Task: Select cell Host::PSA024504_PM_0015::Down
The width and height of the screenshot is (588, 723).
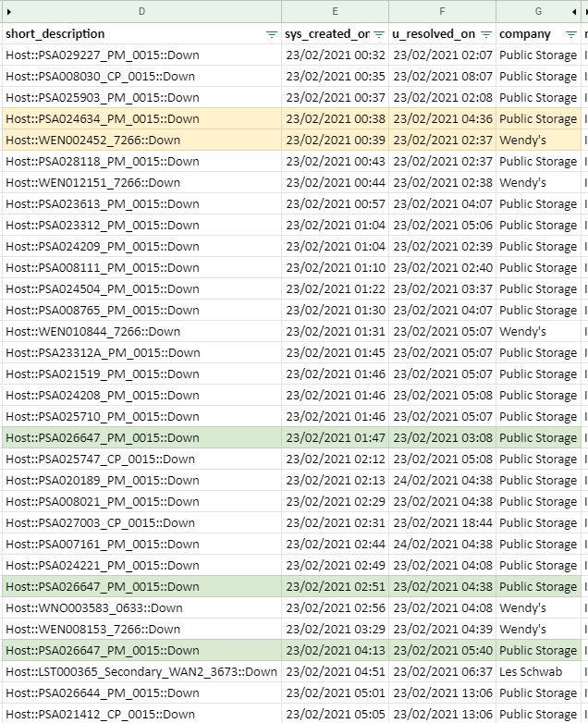Action: pos(142,288)
